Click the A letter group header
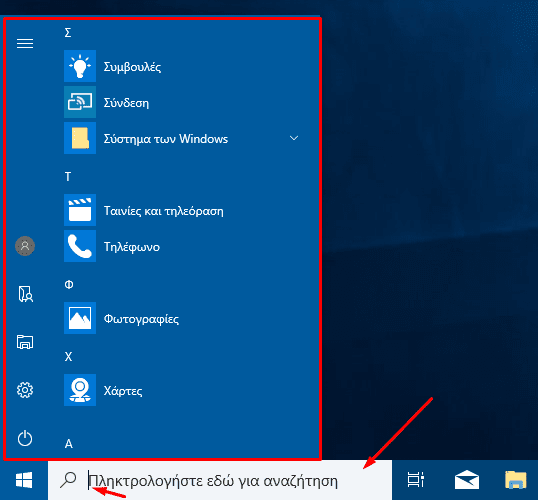The width and height of the screenshot is (538, 500). [x=69, y=444]
